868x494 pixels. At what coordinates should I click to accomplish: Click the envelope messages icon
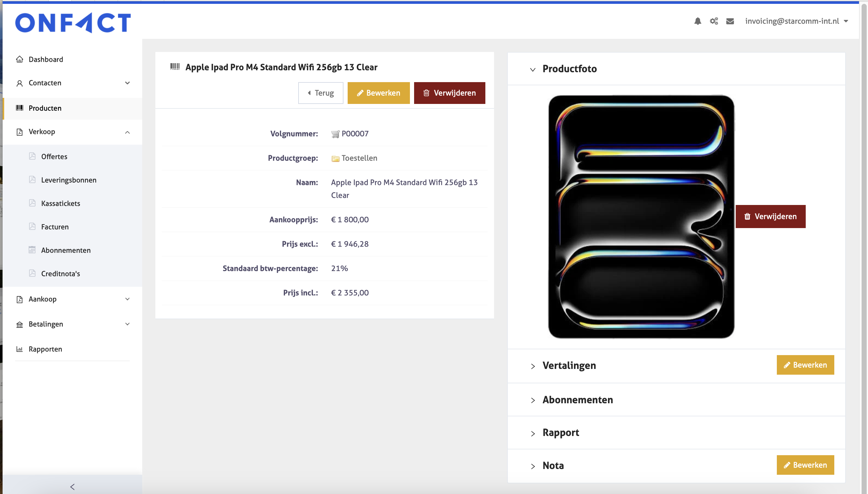click(730, 21)
